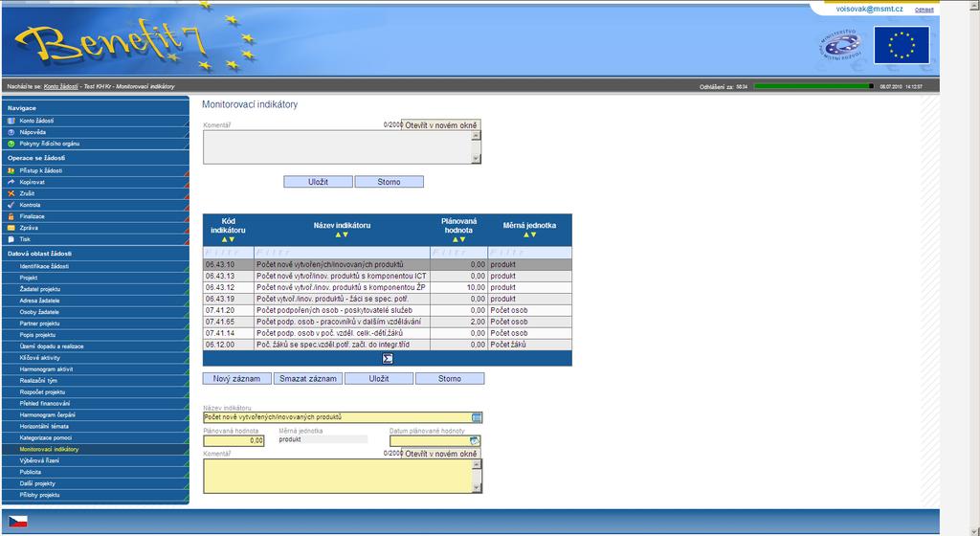Click the Plánovaná hodnota input field
980x536 pixels.
point(234,441)
